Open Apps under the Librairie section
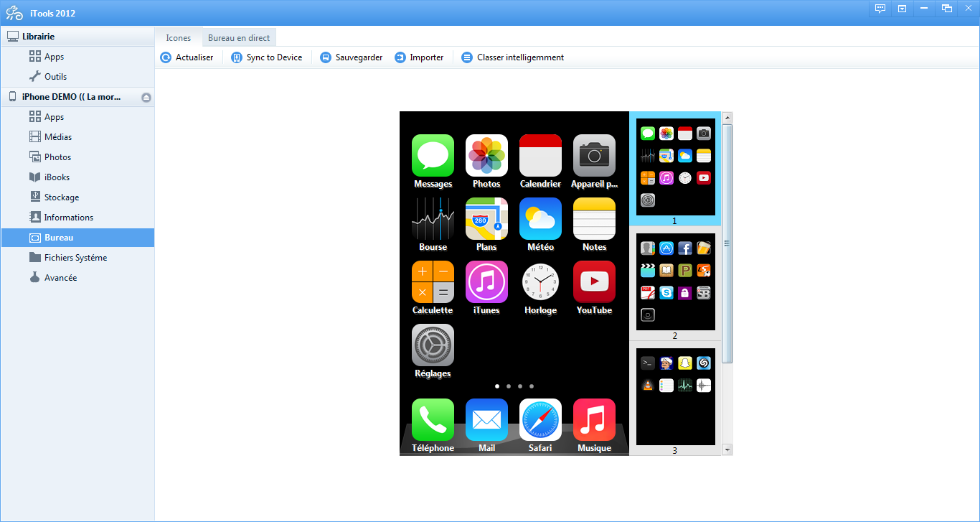This screenshot has width=980, height=522. click(x=77, y=57)
